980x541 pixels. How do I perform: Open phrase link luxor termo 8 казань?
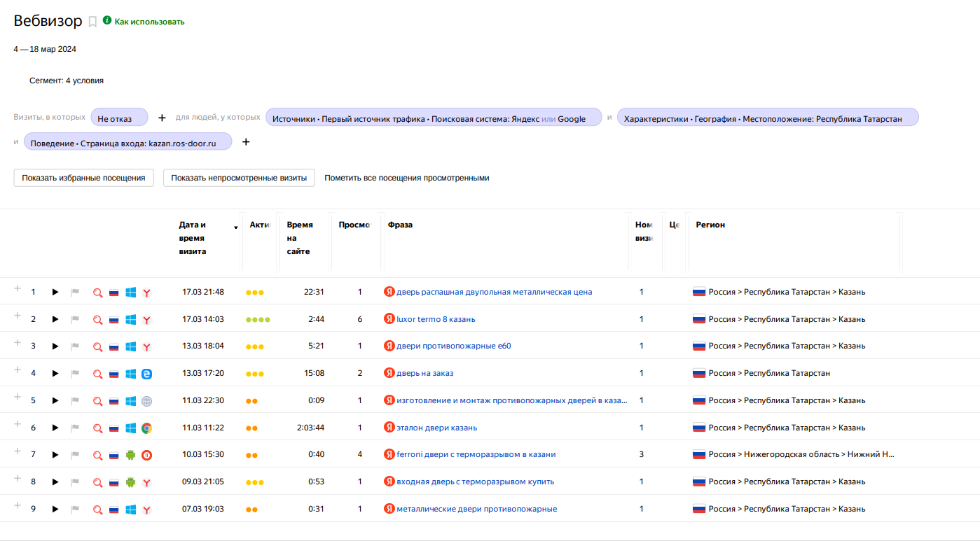[x=436, y=319]
